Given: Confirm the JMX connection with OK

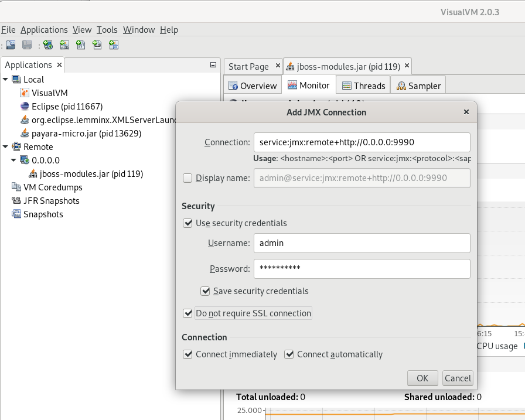Looking at the screenshot, I should pos(422,378).
